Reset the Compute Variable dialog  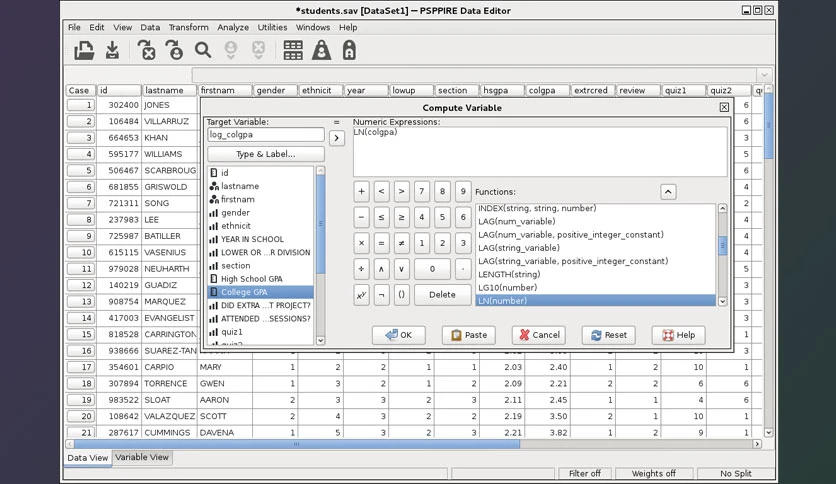tap(608, 335)
